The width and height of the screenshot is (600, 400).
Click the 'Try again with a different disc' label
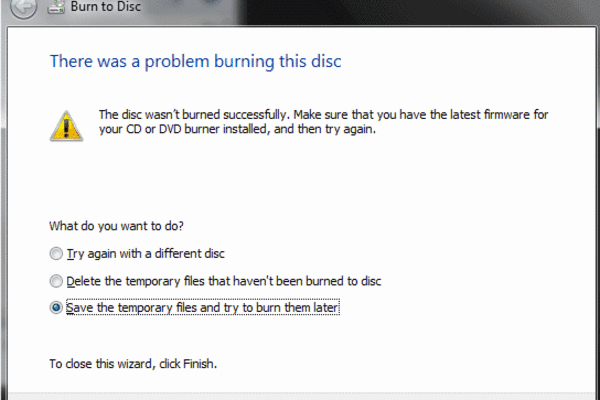coord(145,254)
